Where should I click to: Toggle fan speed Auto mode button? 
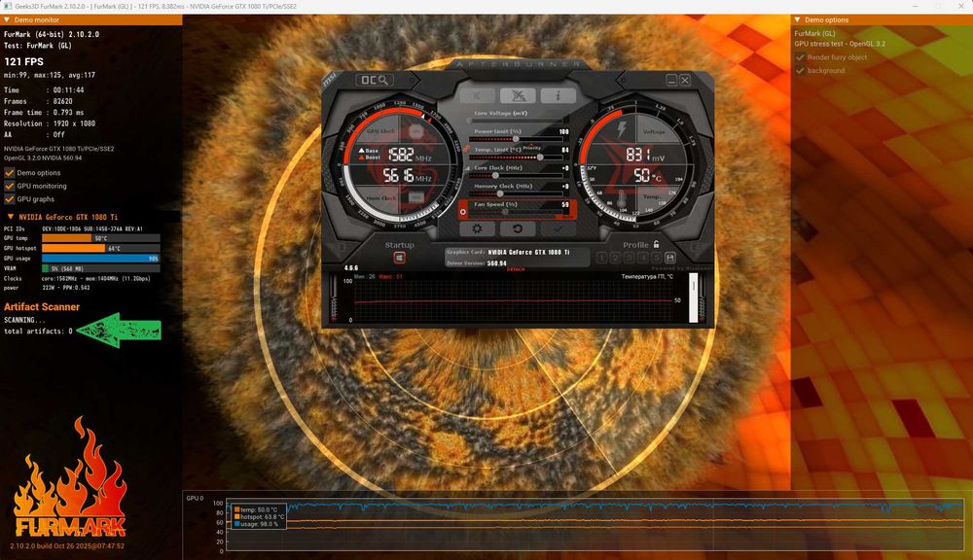(566, 217)
